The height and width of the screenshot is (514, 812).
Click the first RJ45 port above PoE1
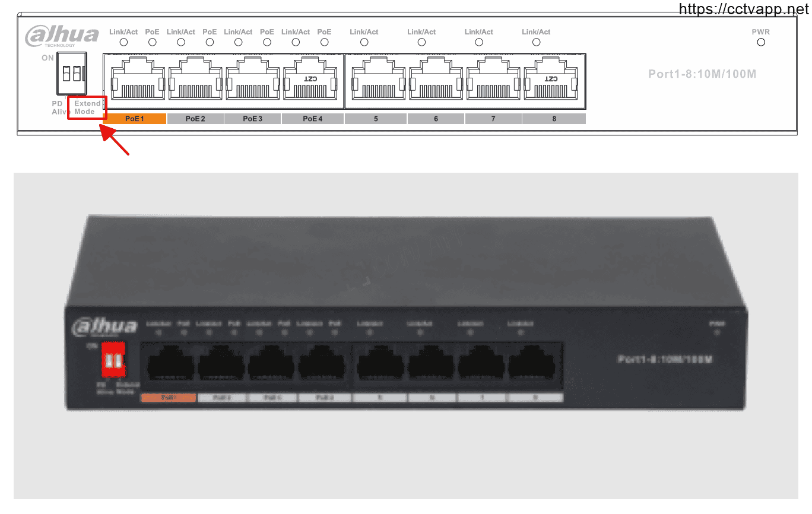click(134, 81)
